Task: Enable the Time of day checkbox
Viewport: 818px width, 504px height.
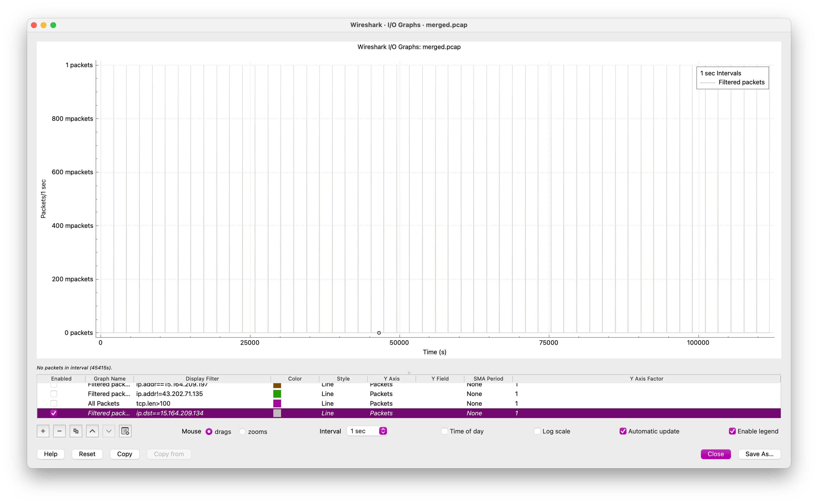Action: click(444, 431)
